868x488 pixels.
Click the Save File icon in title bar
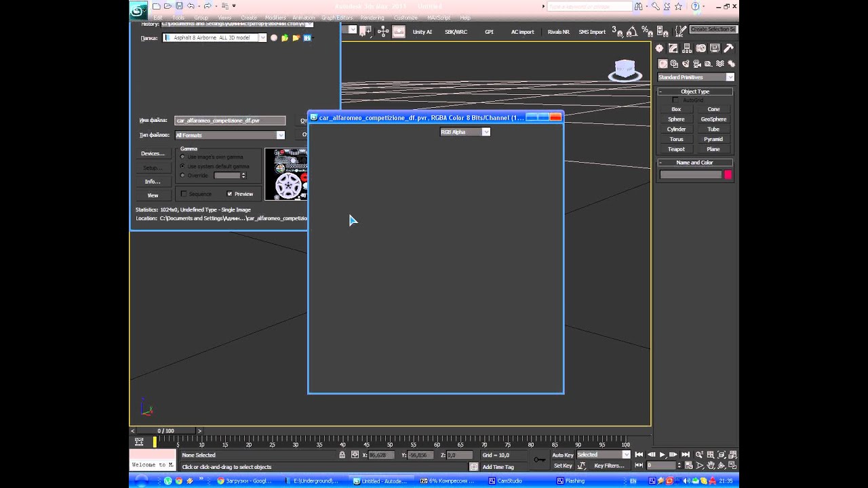click(179, 6)
